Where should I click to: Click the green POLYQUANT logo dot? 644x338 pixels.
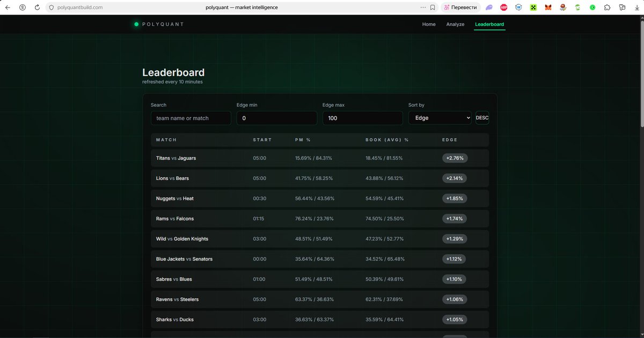pos(136,24)
